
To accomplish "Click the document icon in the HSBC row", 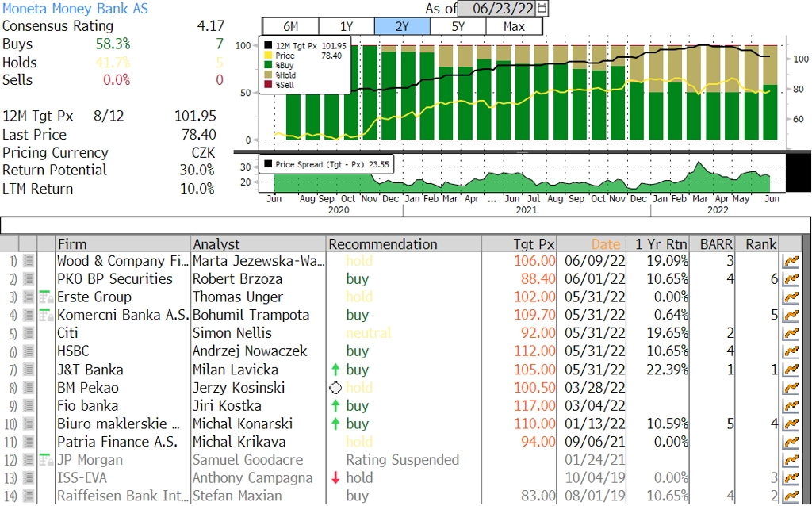I will coord(29,352).
